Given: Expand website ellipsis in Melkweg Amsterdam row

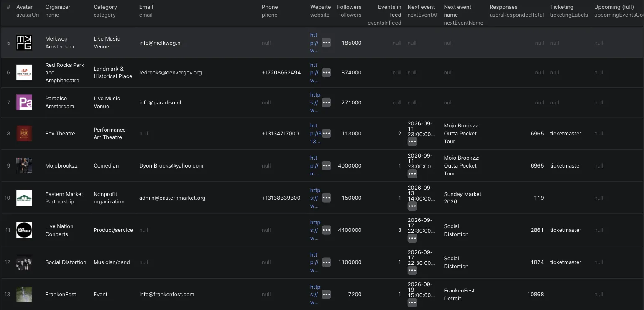Looking at the screenshot, I should coord(326,43).
